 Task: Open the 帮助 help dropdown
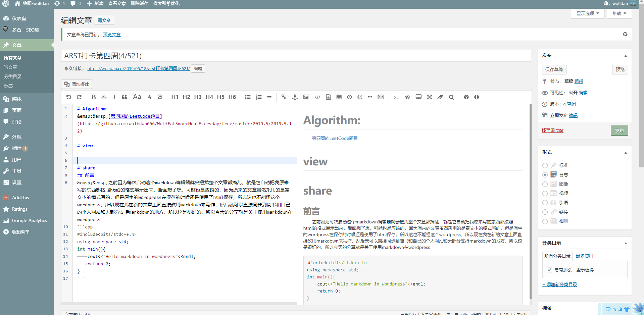coord(619,13)
